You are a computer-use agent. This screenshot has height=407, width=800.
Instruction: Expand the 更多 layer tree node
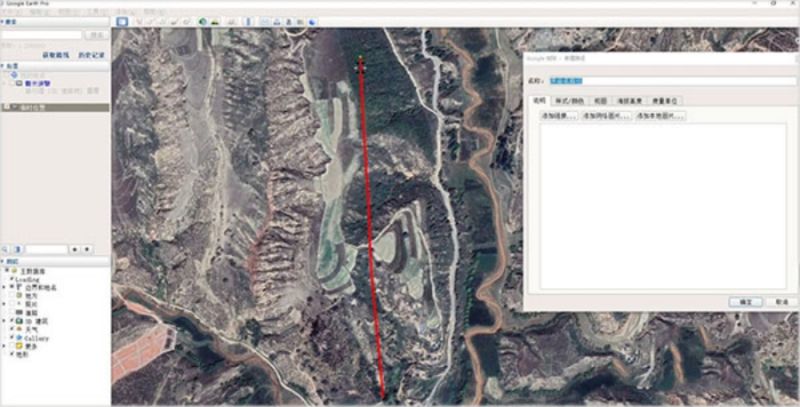4,346
